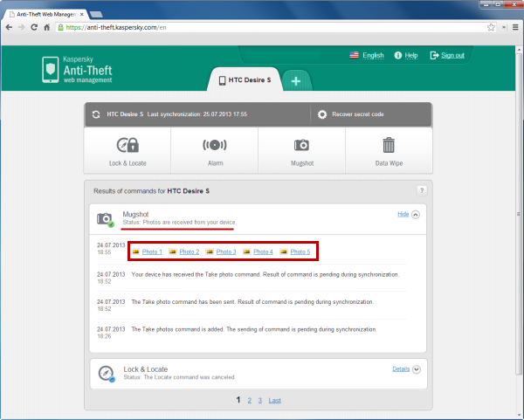Screen dimensions: 524x420
Task: Click the image icon beside Photo 3
Action: (210, 251)
